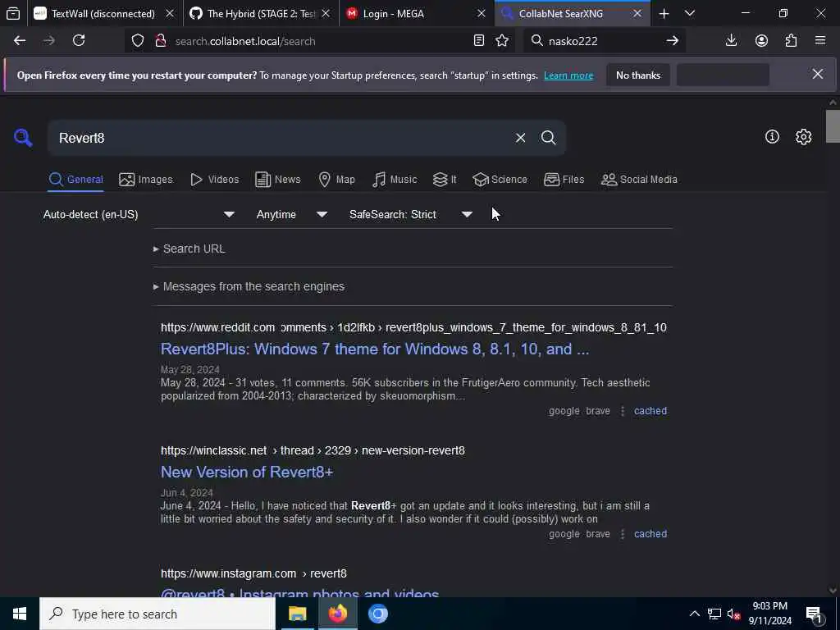840x630 pixels.
Task: Switch to the Social Media category
Action: [x=639, y=180]
